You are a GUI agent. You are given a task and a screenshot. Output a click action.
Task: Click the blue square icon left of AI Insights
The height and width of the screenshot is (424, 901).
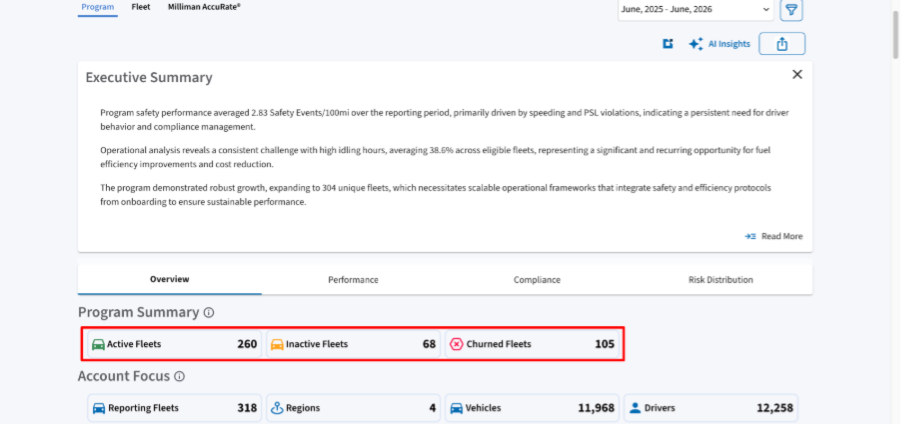click(668, 44)
